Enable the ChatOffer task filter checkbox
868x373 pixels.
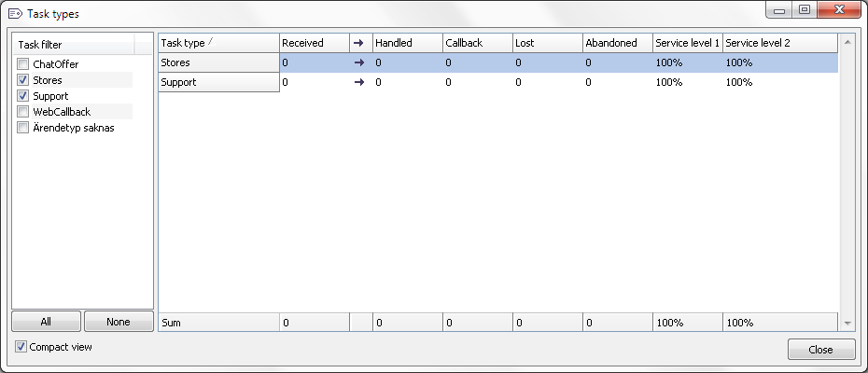point(23,64)
